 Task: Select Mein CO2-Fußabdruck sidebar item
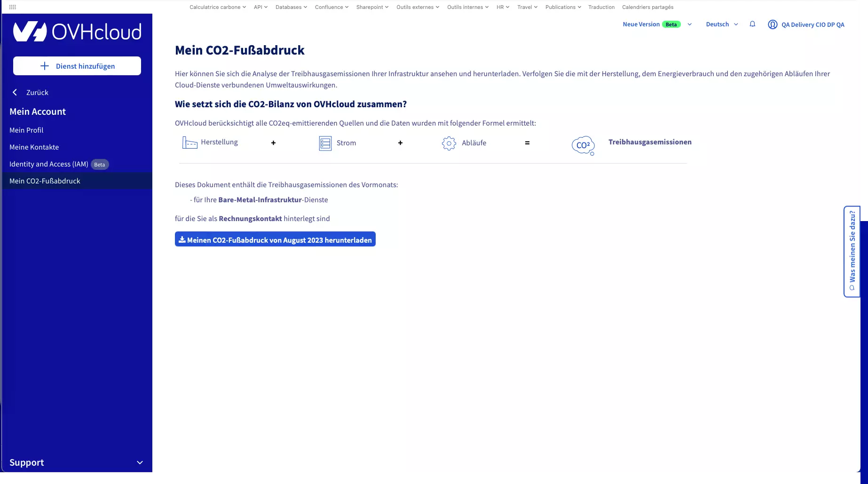tap(77, 181)
